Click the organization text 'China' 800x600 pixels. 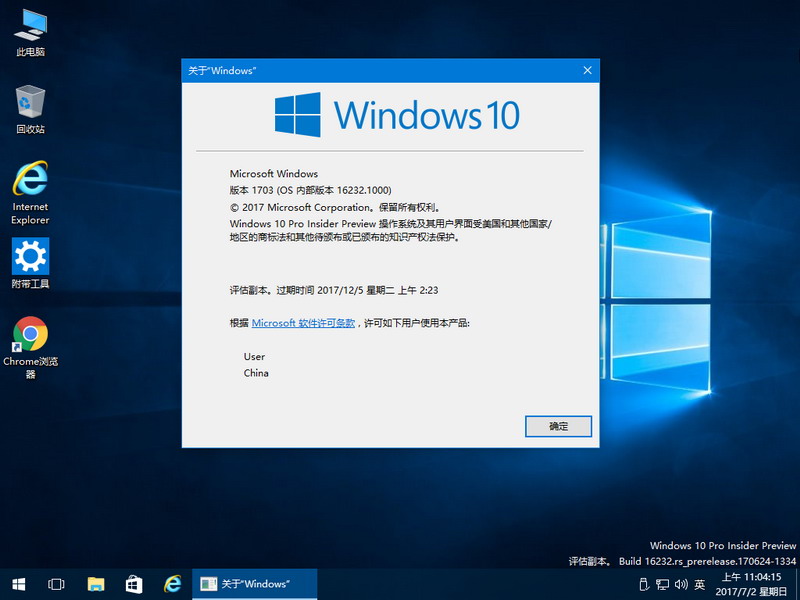[256, 373]
